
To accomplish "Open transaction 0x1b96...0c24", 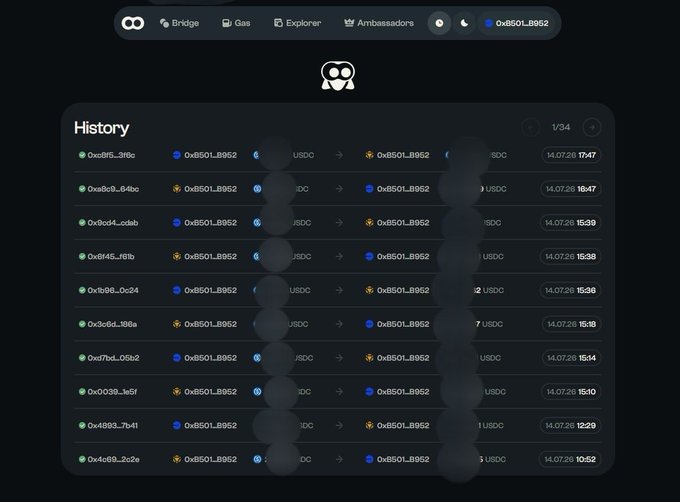I will (x=113, y=290).
